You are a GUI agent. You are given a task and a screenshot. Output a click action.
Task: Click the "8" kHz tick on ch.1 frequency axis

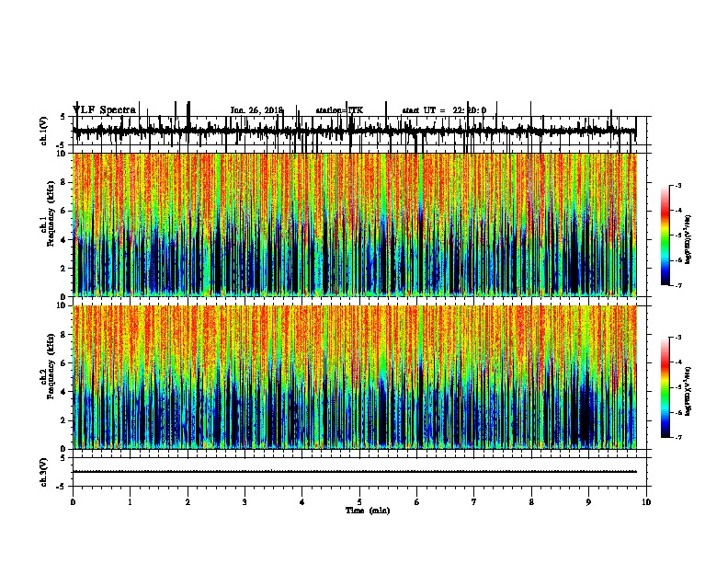64,182
